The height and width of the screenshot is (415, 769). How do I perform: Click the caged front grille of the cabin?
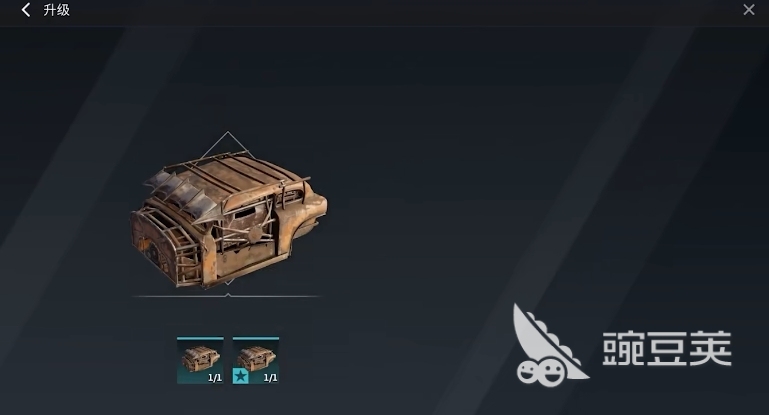click(x=169, y=245)
